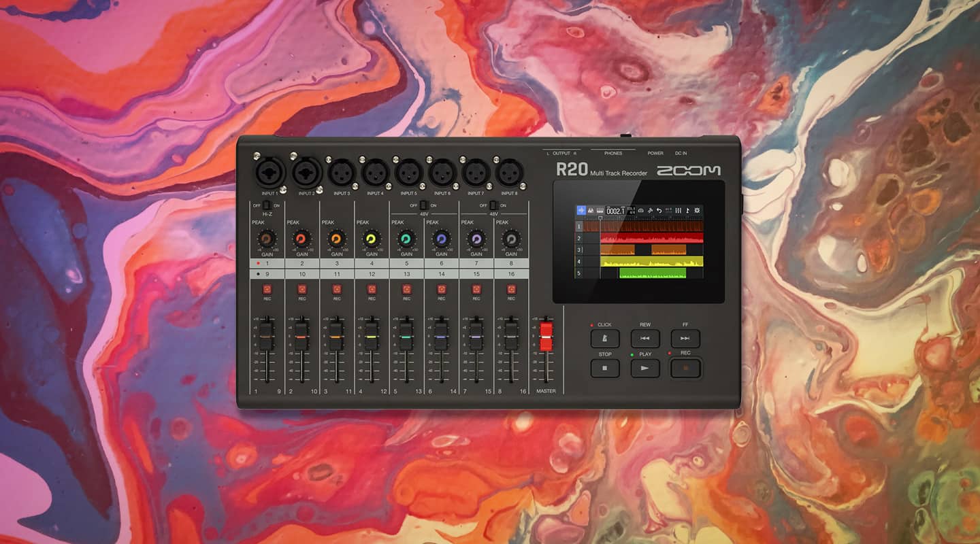Arm the REC button on channel 6
Screen dimensions: 980x544
(x=442, y=289)
